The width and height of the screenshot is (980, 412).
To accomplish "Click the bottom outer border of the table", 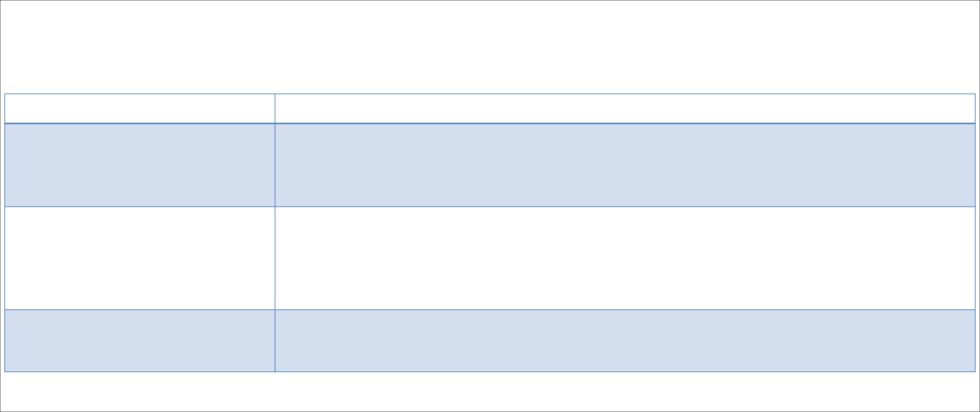I will pyautogui.click(x=490, y=372).
